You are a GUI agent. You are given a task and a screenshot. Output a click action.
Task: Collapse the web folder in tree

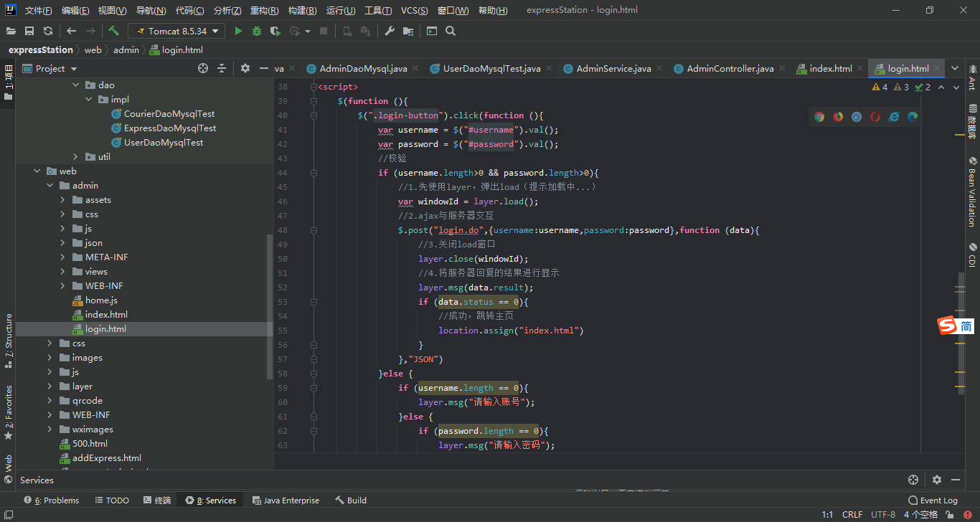click(38, 171)
